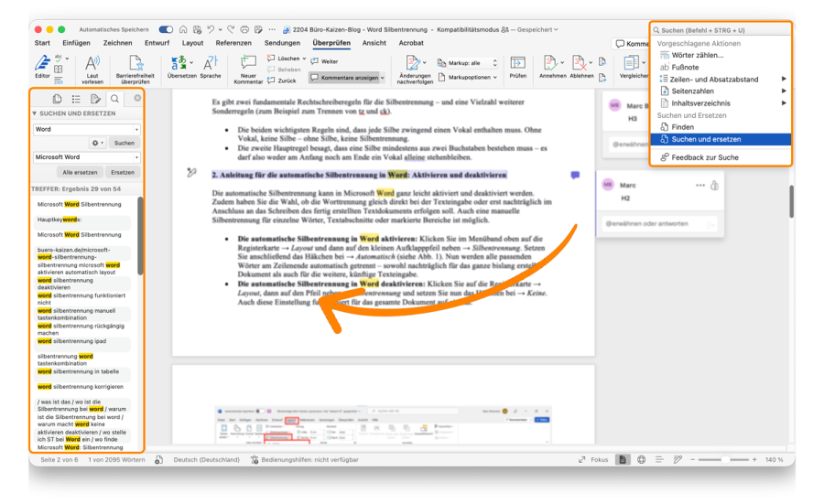The height and width of the screenshot is (504, 824).
Task: Open the search field dropdown containing Word
Action: [x=136, y=129]
